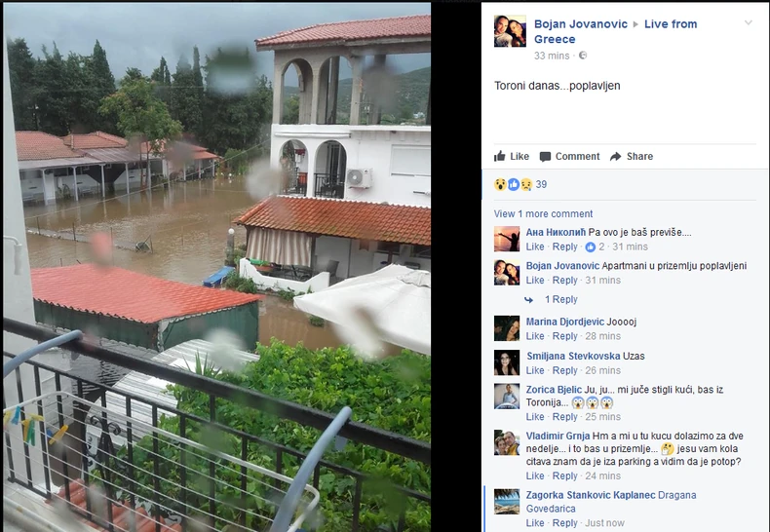Click the Share arrow icon
The width and height of the screenshot is (770, 532).
(615, 157)
